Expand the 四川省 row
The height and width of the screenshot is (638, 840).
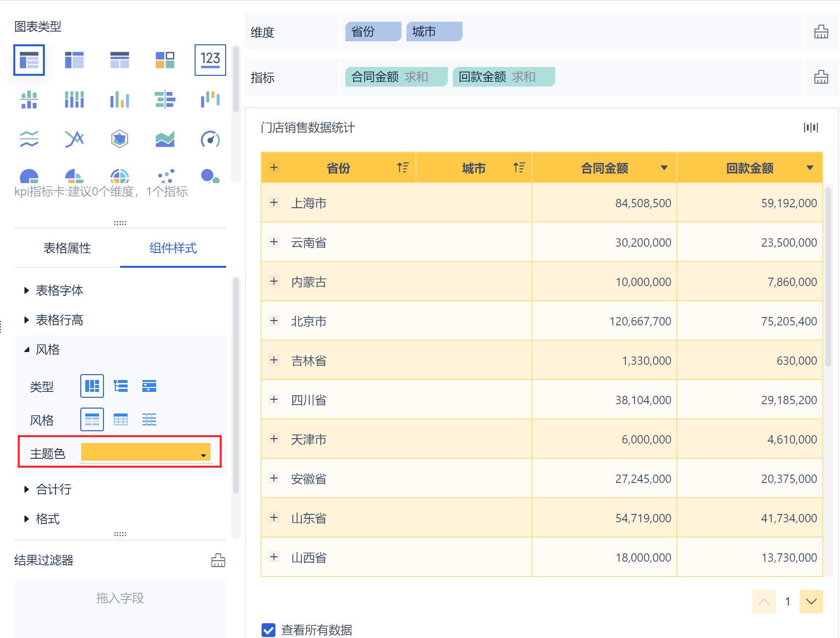274,399
